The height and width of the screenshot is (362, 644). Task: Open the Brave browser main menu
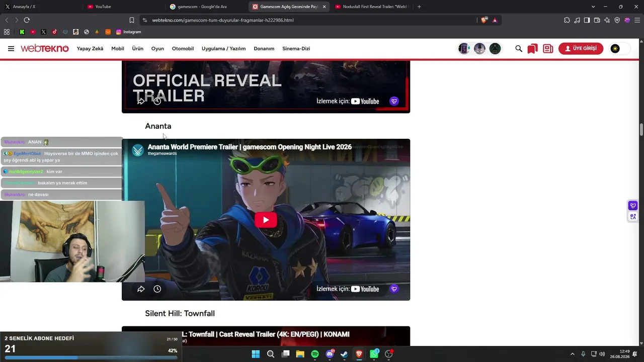pyautogui.click(x=637, y=20)
